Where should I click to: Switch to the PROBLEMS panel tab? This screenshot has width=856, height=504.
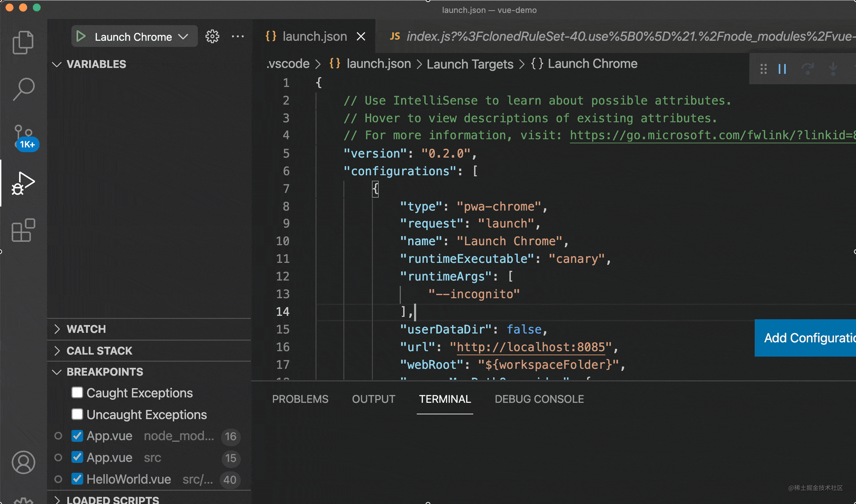[x=300, y=399]
